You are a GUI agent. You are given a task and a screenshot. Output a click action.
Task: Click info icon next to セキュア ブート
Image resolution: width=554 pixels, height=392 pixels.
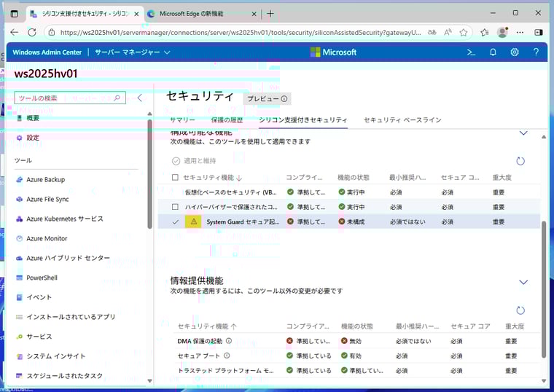click(x=227, y=356)
